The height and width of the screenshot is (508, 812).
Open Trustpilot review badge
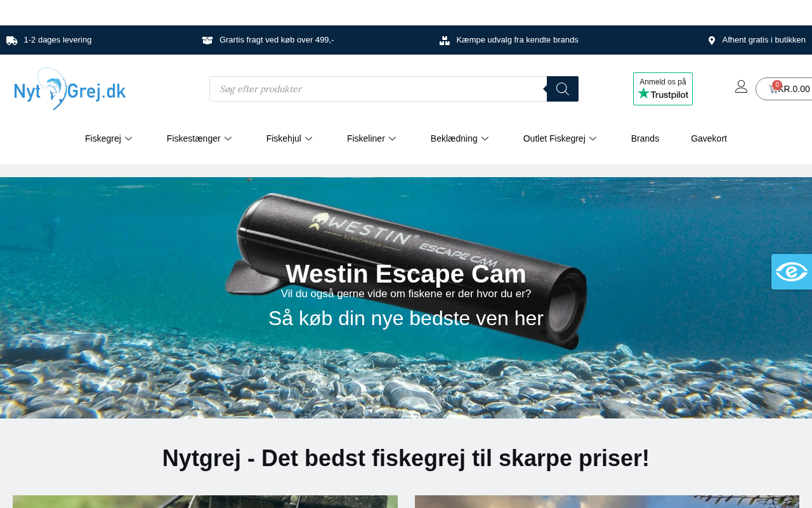click(663, 89)
